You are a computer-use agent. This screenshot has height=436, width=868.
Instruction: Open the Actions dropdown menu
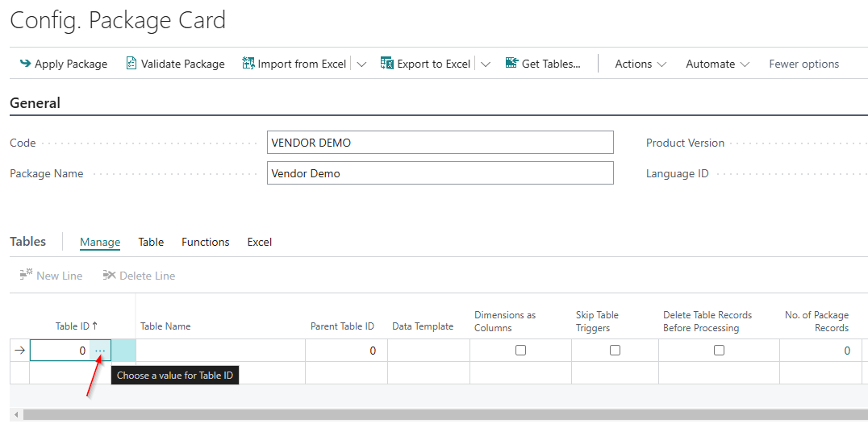click(641, 64)
